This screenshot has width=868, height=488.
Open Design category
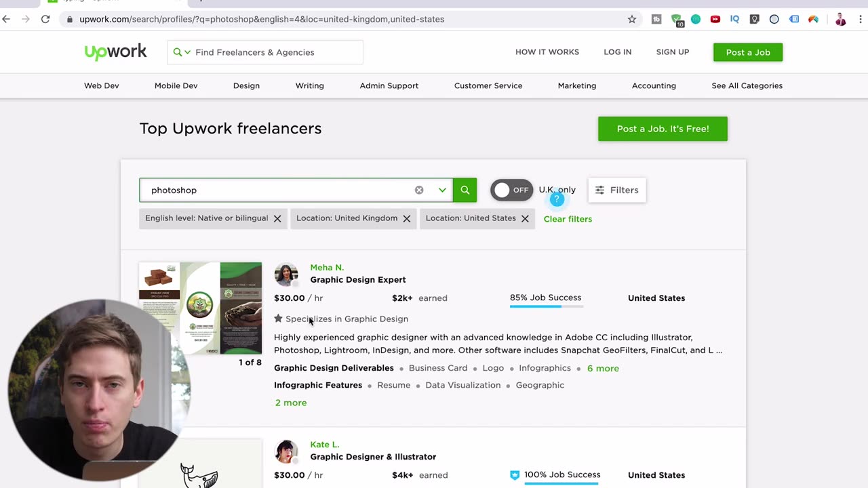point(246,85)
